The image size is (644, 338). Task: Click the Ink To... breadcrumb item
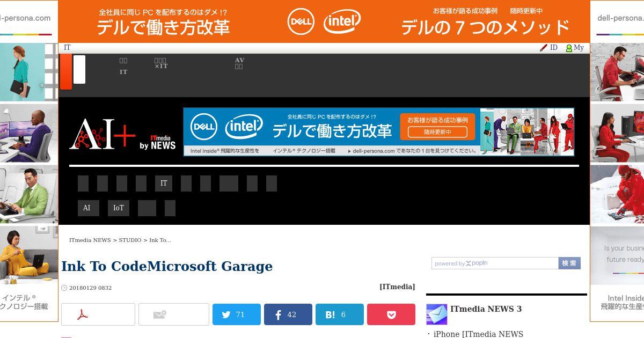click(x=160, y=240)
